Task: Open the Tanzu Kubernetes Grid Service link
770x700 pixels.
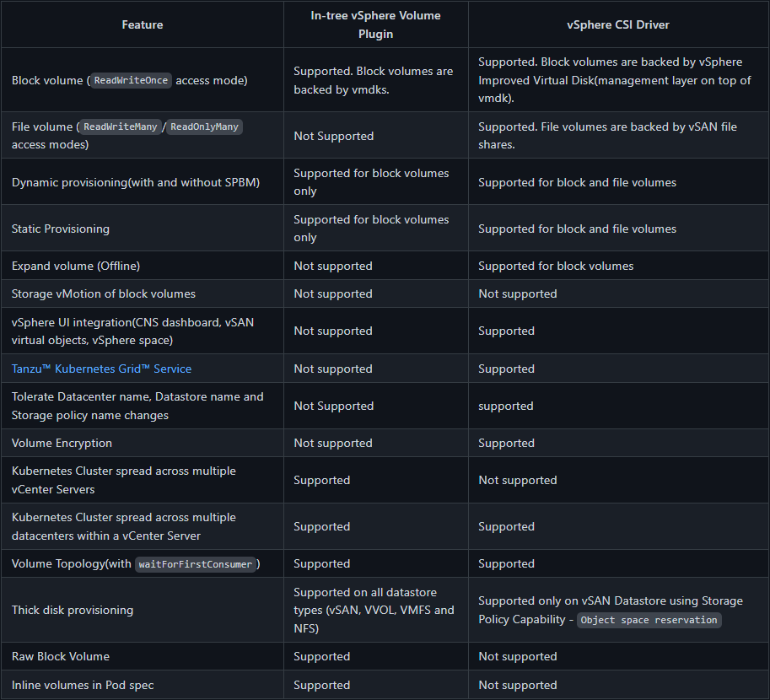Action: (101, 369)
